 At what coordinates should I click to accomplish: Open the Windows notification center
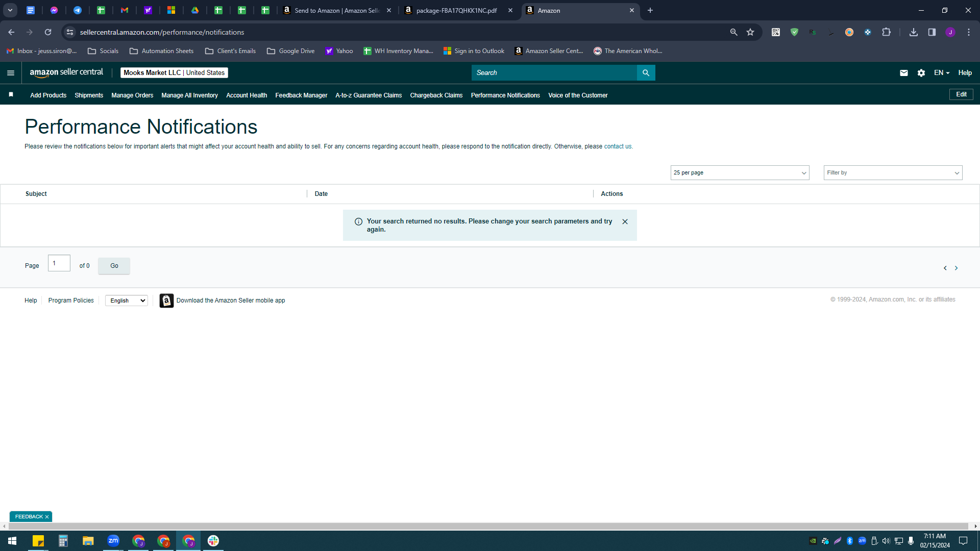[963, 541]
